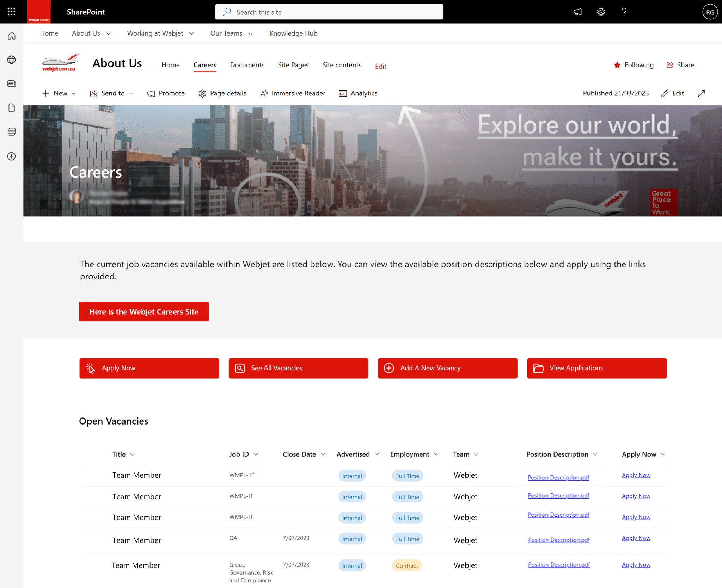
Task: Open Position Description.pdf for the QA vacancy
Action: point(558,539)
